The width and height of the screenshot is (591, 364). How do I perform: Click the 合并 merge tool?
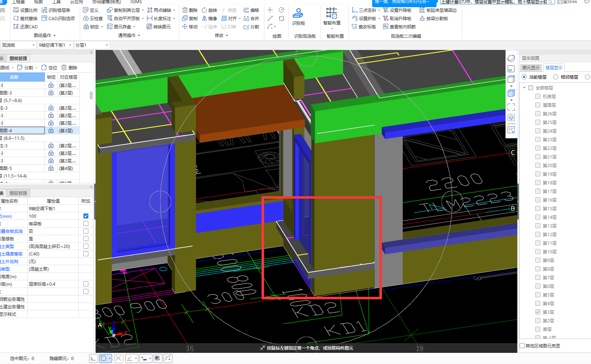251,18
